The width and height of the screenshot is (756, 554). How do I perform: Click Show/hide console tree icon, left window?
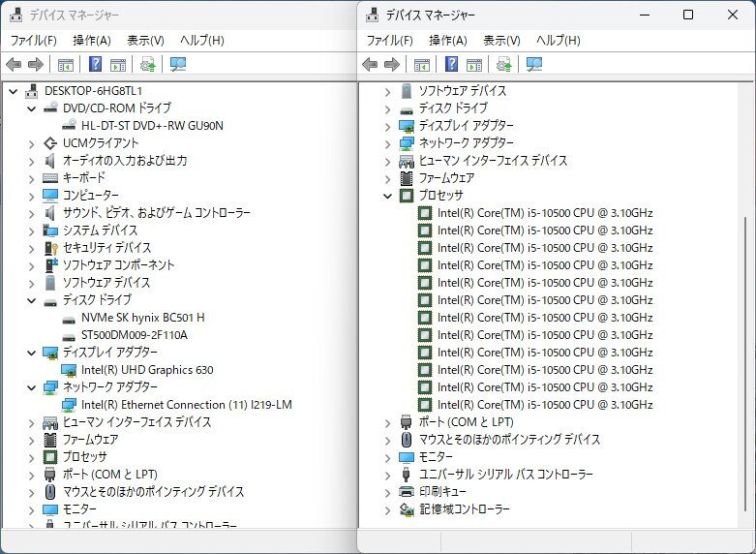coord(66,64)
